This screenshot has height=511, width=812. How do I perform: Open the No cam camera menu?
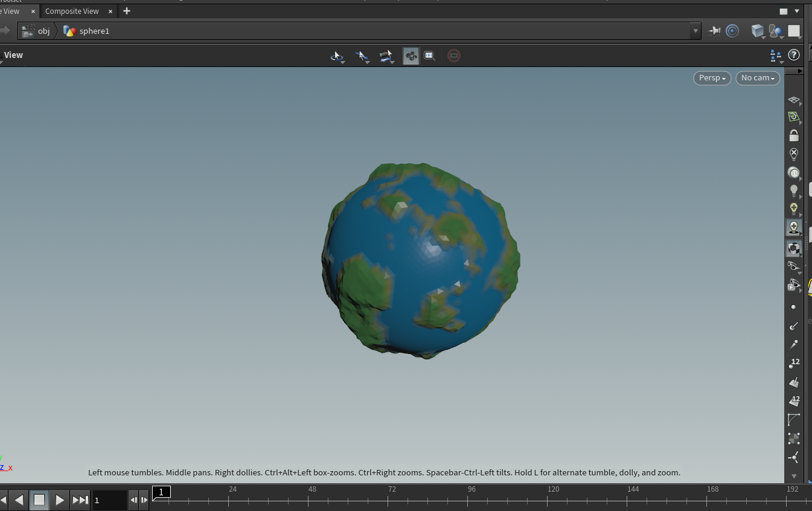[758, 78]
